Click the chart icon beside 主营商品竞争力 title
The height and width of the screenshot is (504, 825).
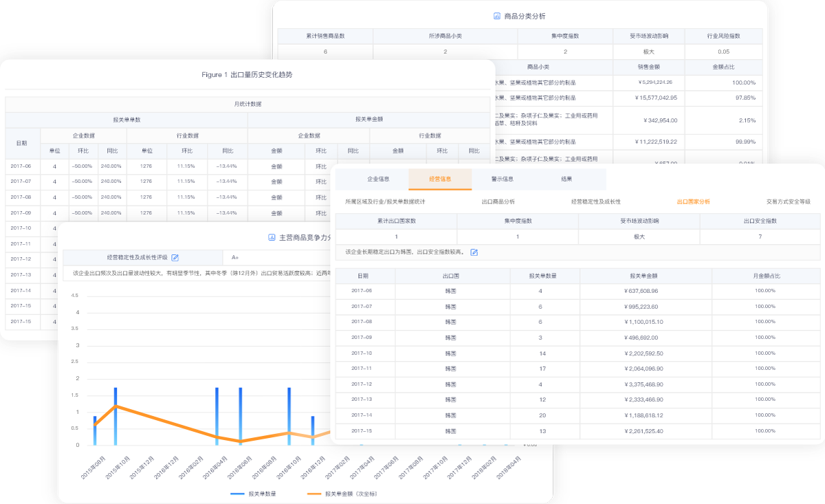coord(272,237)
